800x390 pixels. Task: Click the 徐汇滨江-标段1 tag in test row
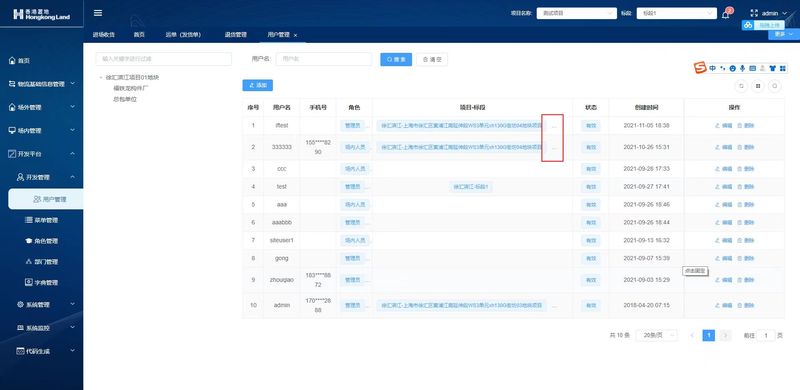point(471,187)
